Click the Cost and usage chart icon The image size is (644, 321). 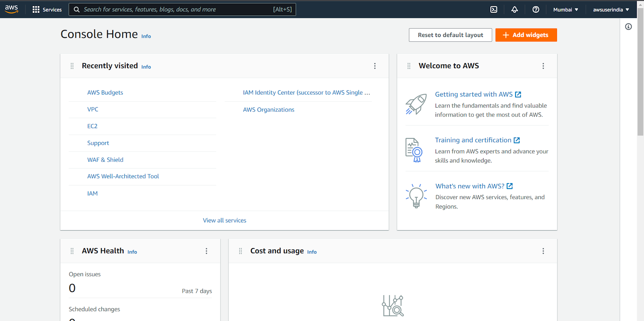click(x=393, y=306)
